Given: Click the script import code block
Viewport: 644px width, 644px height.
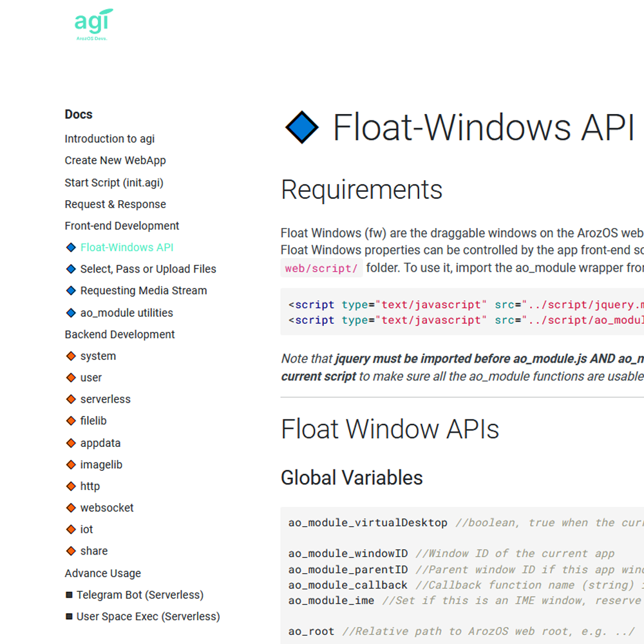Looking at the screenshot, I should click(x=464, y=312).
